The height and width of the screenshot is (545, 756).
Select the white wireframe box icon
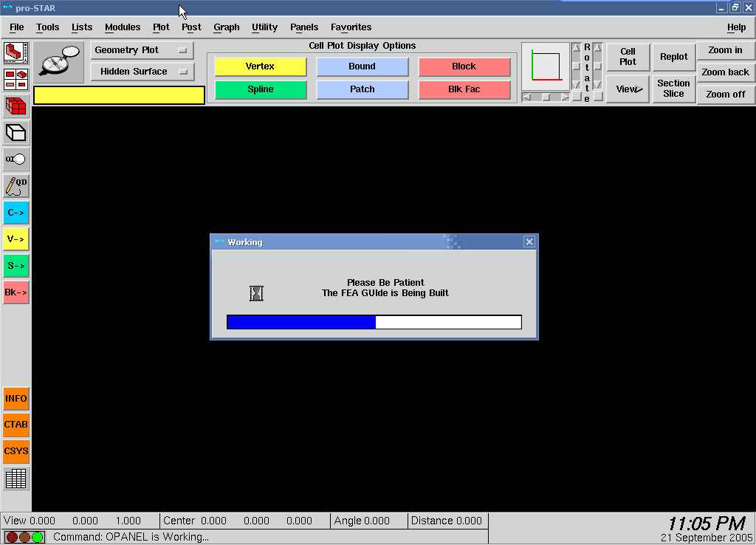pyautogui.click(x=16, y=133)
